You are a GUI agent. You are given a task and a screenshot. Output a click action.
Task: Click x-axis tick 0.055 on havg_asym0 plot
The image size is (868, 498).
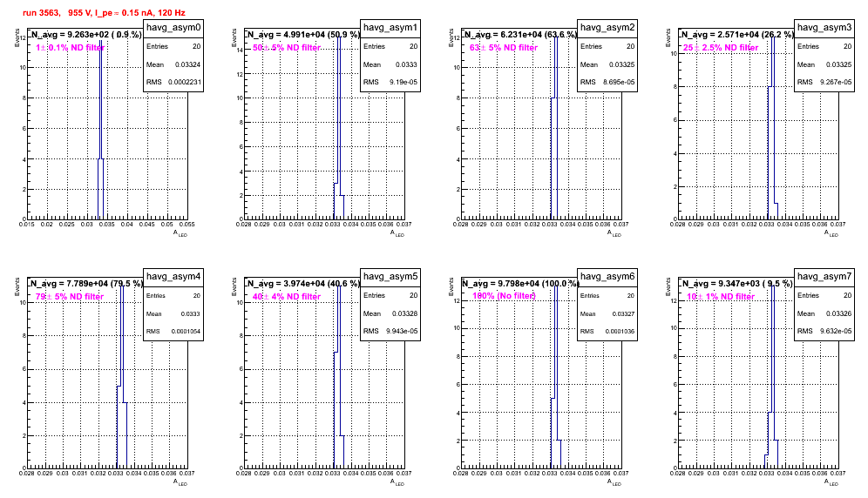(x=187, y=224)
